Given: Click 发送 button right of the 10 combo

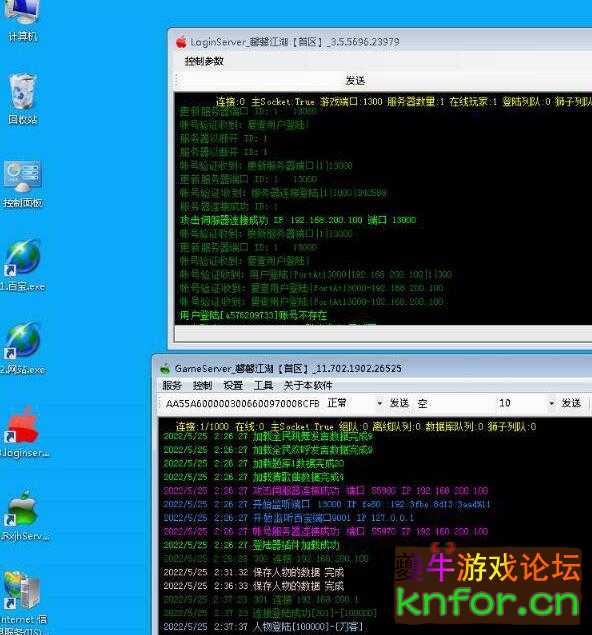Looking at the screenshot, I should pyautogui.click(x=571, y=403).
